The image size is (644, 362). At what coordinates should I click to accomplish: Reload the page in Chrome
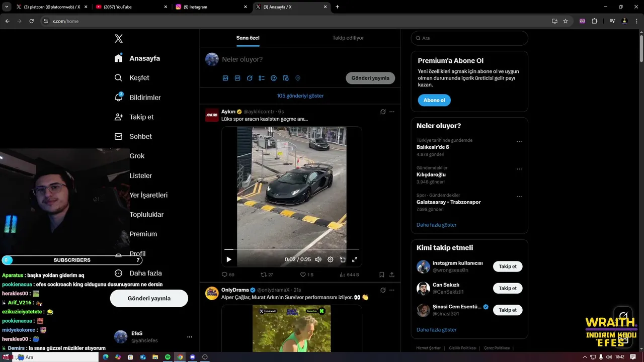(31, 21)
